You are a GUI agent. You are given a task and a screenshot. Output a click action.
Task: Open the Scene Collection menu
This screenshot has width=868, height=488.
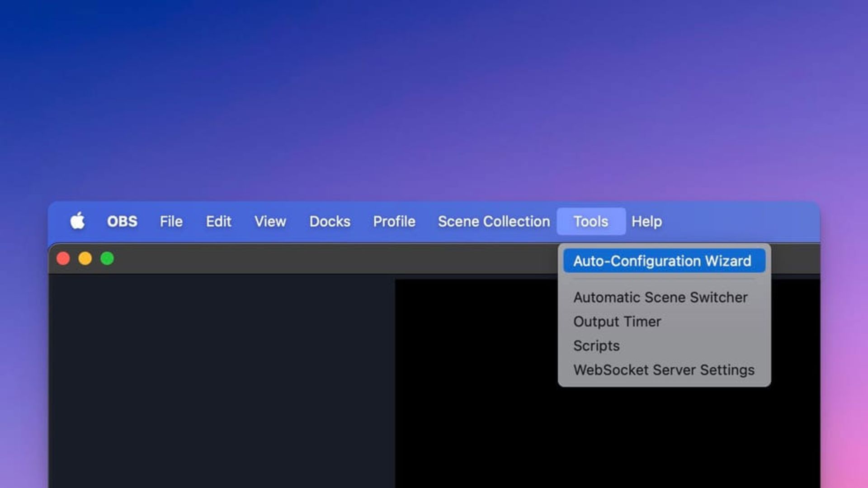point(494,222)
